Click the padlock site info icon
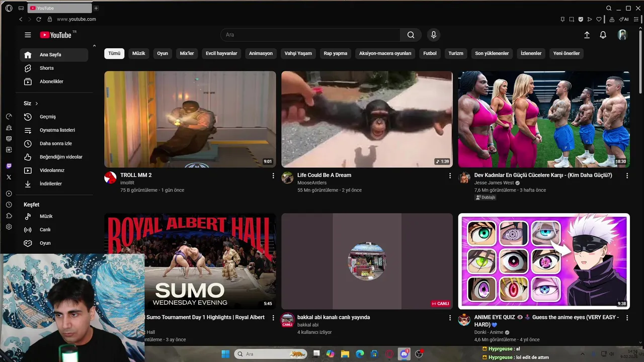Viewport: 644px width, 362px height. point(50,19)
